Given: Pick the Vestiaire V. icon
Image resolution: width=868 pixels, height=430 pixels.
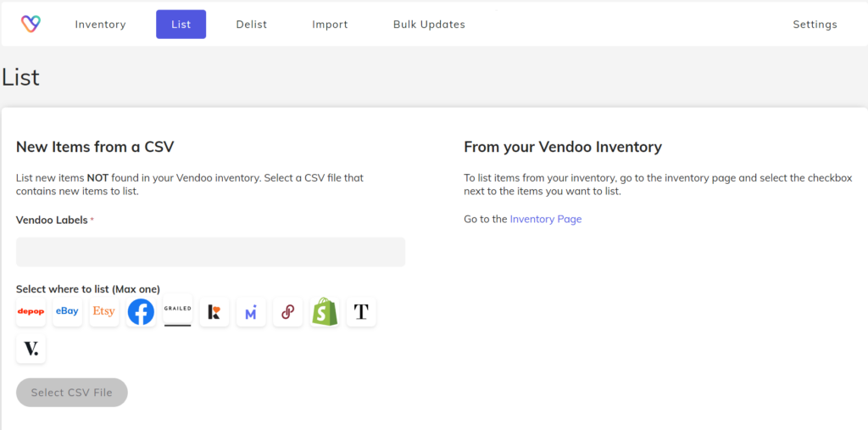Looking at the screenshot, I should [31, 349].
